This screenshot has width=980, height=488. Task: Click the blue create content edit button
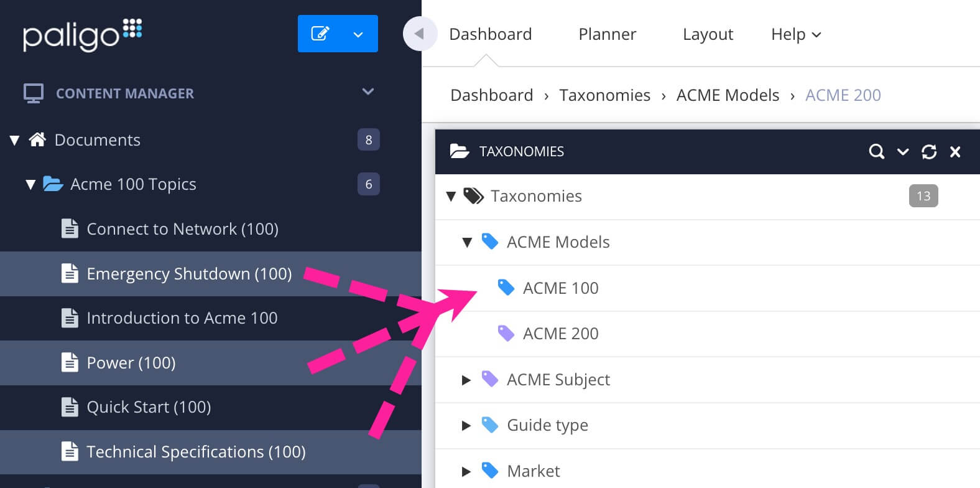click(320, 34)
